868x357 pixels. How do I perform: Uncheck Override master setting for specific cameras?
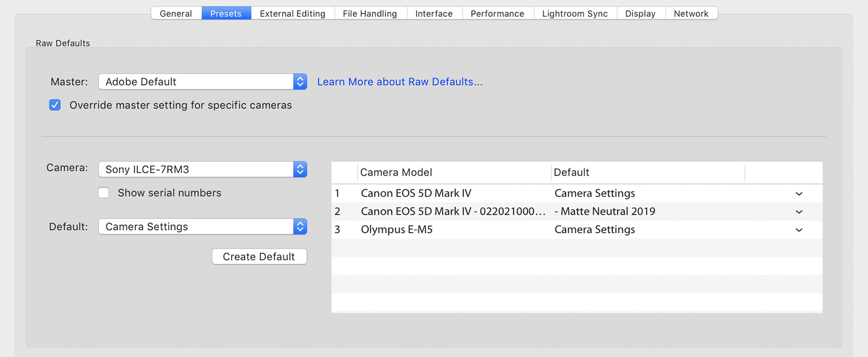click(x=55, y=105)
